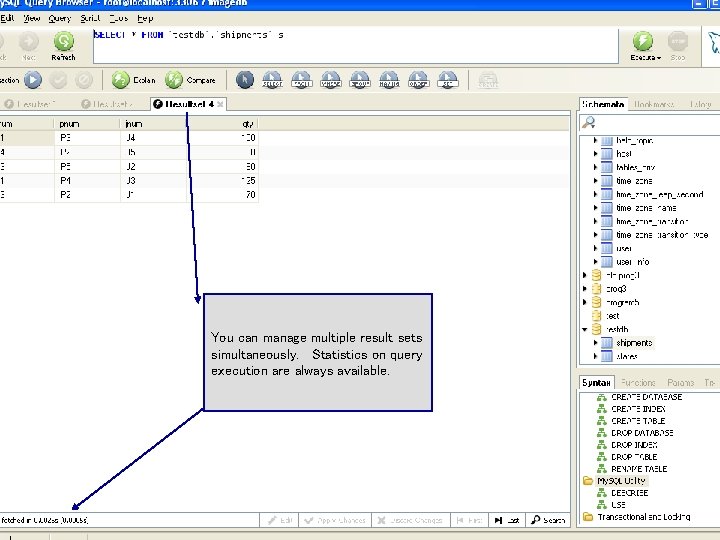The image size is (720, 540).
Task: Select the FROM clause builder tool
Action: click(302, 80)
